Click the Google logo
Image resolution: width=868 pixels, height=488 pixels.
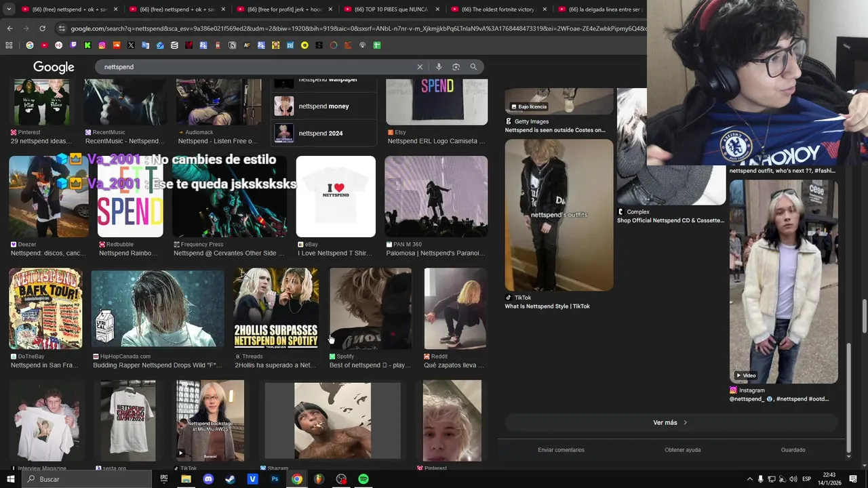54,67
